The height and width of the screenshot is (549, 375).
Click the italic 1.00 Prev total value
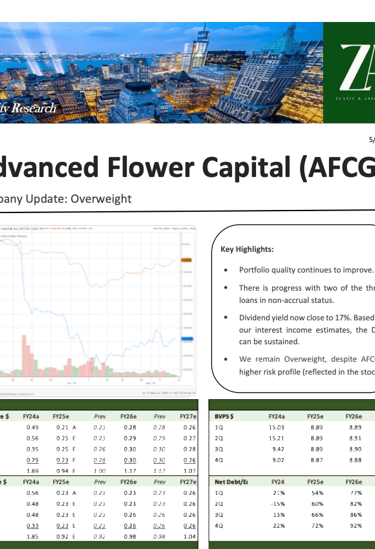tap(100, 471)
